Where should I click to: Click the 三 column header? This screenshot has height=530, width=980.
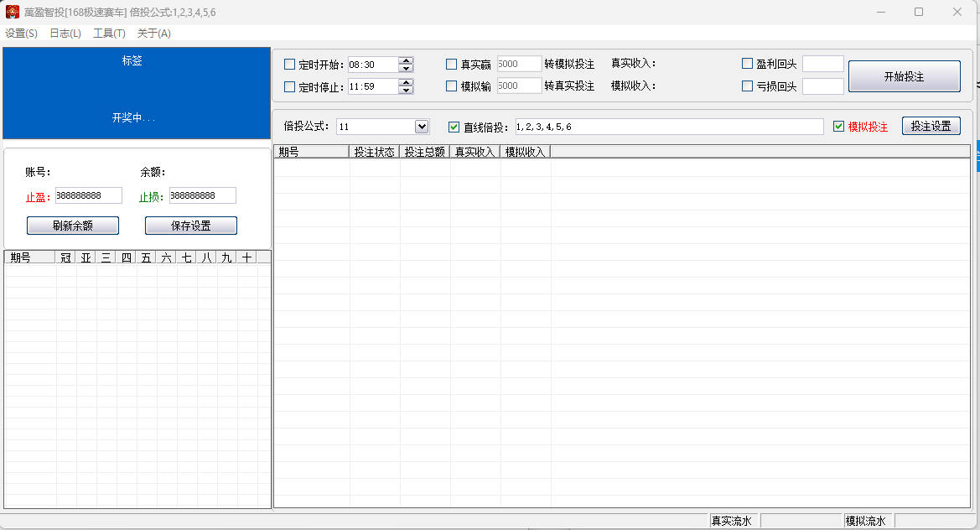click(106, 257)
